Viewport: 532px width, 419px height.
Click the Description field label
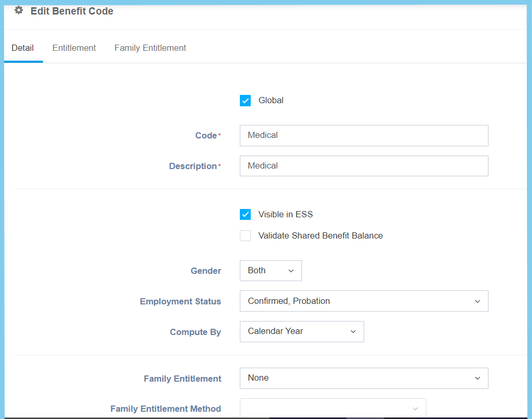(x=193, y=166)
